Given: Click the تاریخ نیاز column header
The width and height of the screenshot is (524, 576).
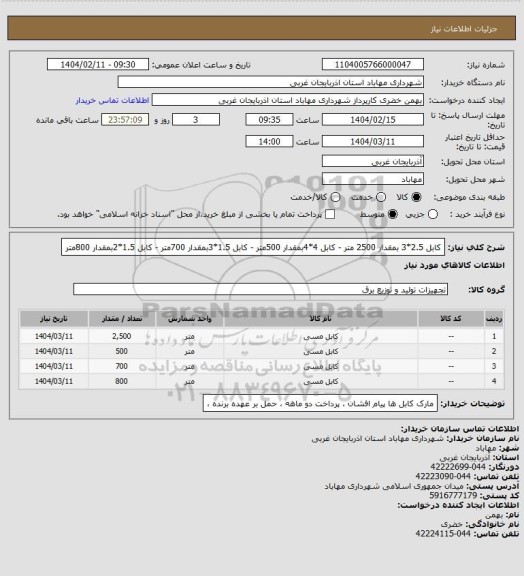Looking at the screenshot, I should coord(54,319).
